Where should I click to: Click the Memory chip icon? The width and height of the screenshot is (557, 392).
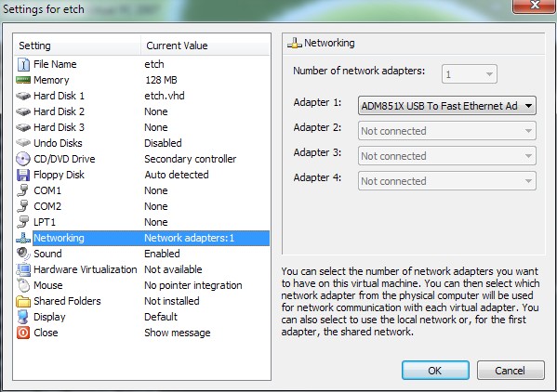[23, 80]
